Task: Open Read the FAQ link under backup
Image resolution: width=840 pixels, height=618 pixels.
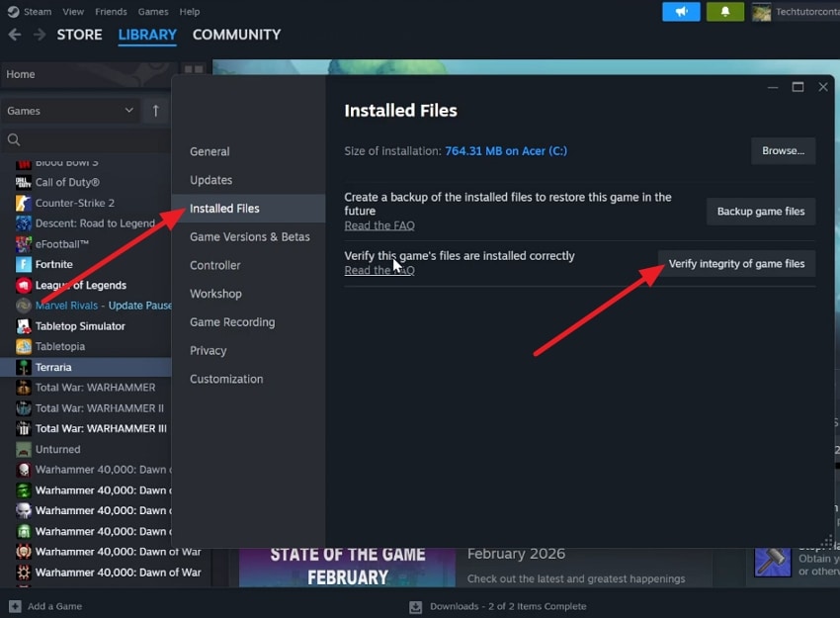Action: [379, 225]
